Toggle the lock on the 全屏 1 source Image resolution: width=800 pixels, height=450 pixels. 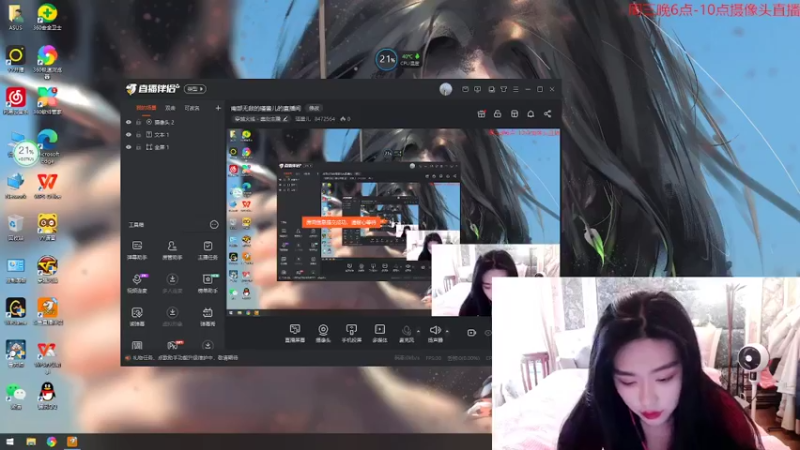pyautogui.click(x=138, y=147)
